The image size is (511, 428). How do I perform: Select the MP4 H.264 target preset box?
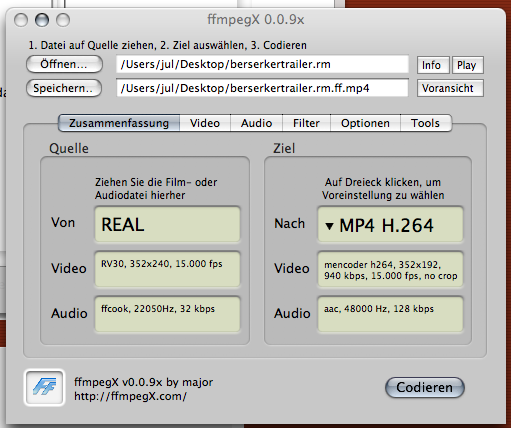390,224
